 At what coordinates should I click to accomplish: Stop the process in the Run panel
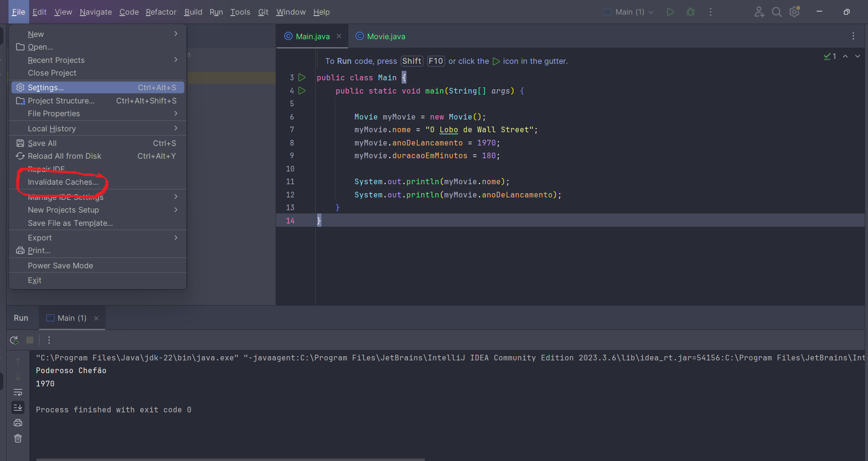(30, 340)
